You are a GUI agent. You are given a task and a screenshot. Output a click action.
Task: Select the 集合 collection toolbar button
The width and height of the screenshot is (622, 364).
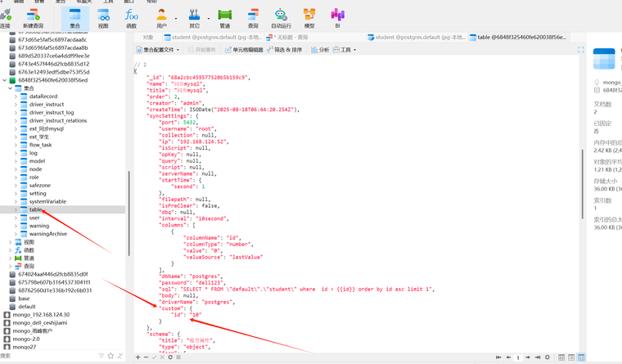tap(75, 19)
